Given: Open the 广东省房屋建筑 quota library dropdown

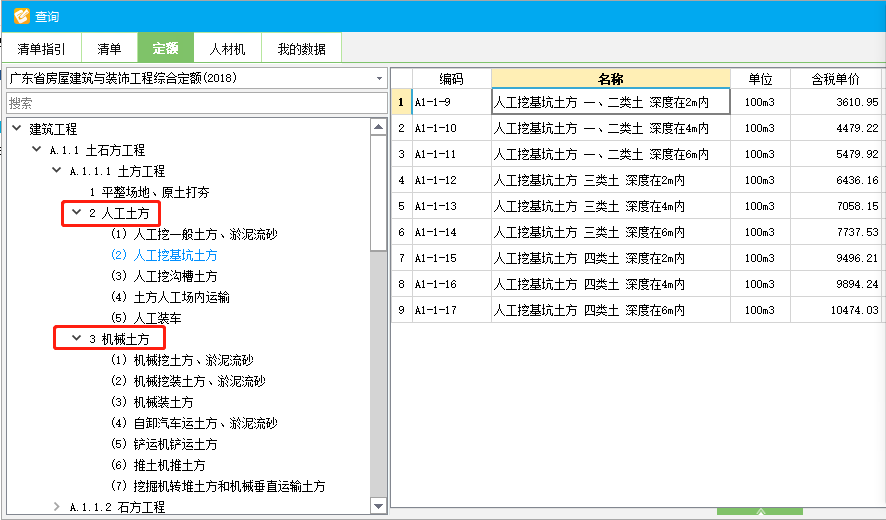Looking at the screenshot, I should coord(197,78).
